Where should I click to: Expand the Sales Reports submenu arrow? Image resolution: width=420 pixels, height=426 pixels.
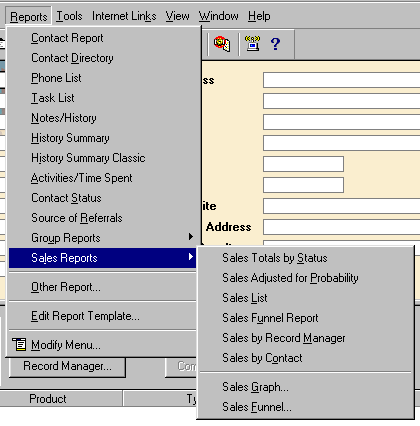(x=191, y=257)
